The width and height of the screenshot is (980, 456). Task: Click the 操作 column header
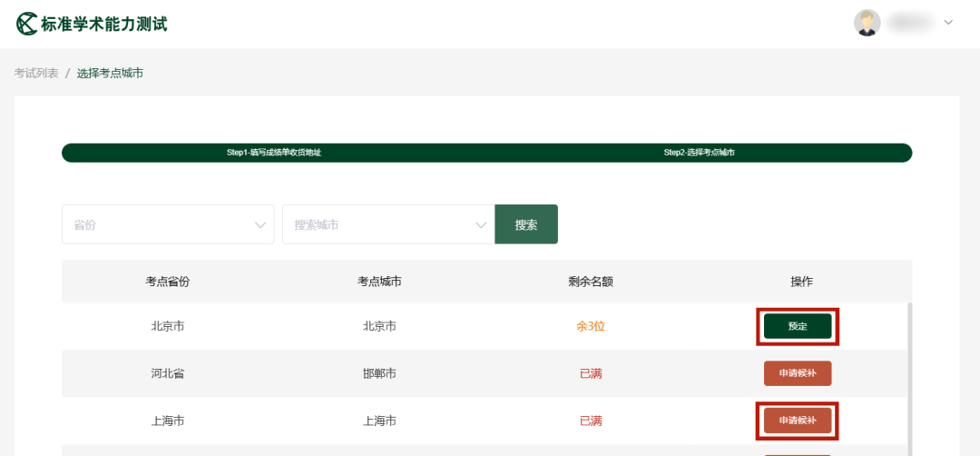(x=802, y=282)
